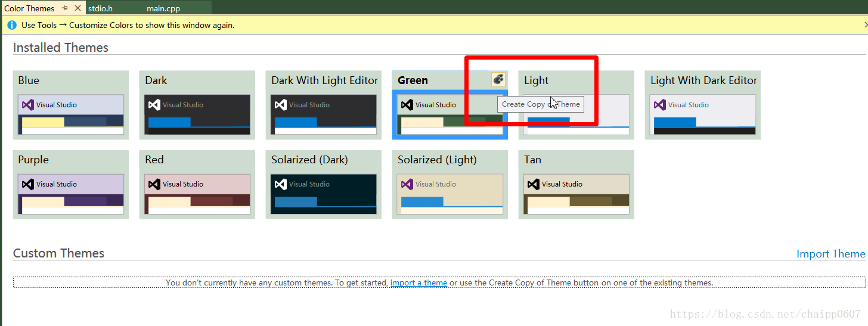Viewport: 868px width, 326px height.
Task: Switch to the main.cpp tab
Action: pos(163,8)
